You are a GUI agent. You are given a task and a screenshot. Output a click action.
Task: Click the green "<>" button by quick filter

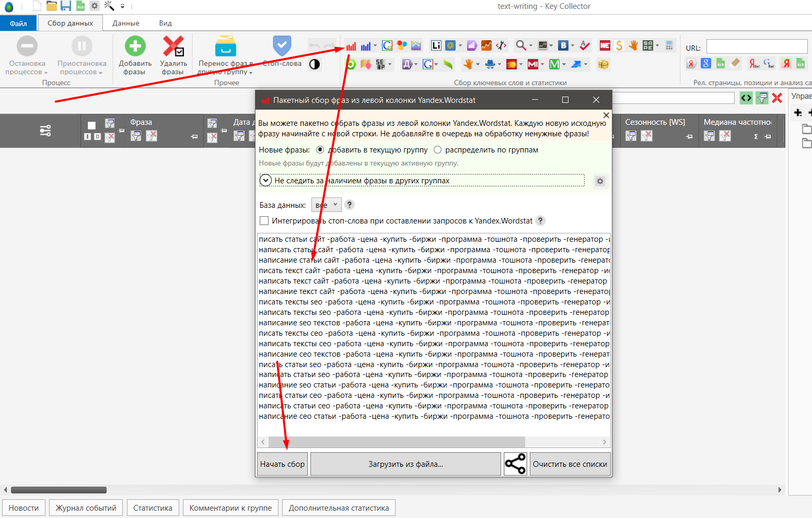746,98
